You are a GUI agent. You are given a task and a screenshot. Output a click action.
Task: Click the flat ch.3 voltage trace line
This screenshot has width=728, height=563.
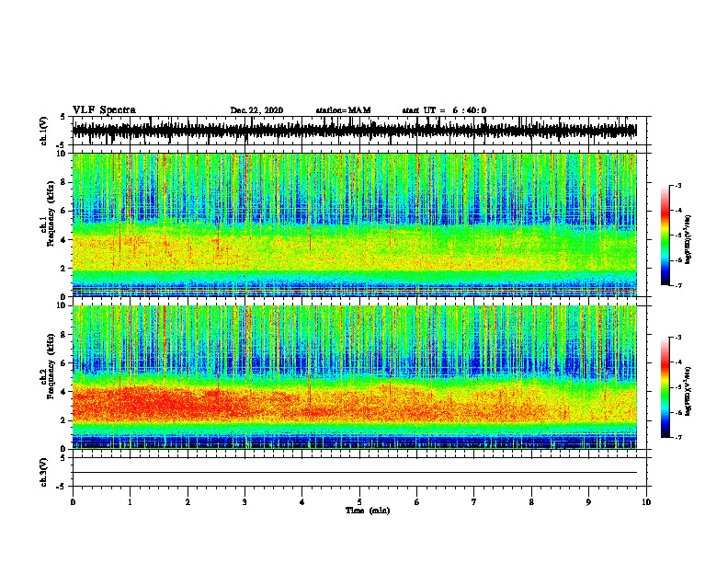click(354, 473)
